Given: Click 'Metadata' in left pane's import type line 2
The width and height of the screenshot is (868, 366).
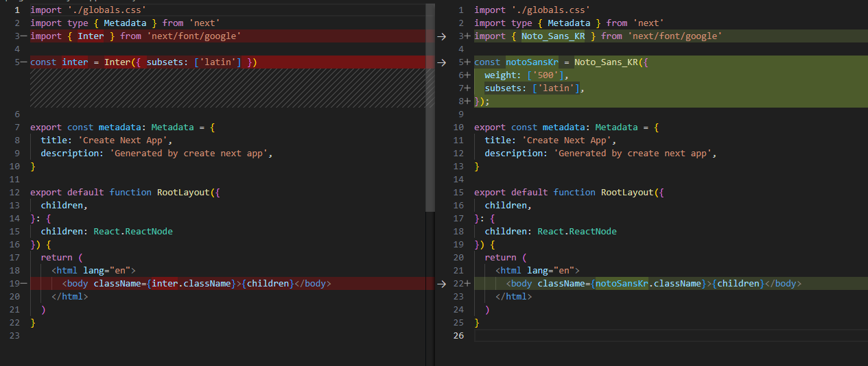Looking at the screenshot, I should [x=125, y=23].
